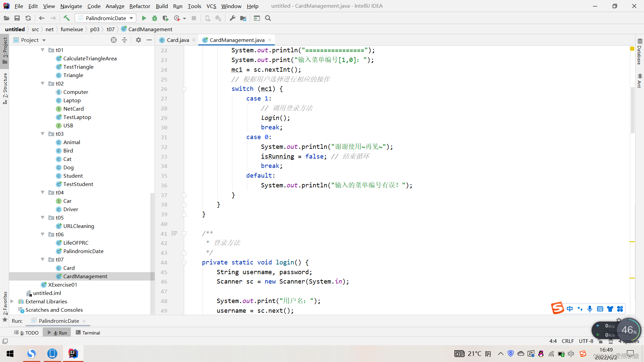Screen dimensions: 644x362
Task: Open the Terminal tool window
Action: click(x=88, y=333)
